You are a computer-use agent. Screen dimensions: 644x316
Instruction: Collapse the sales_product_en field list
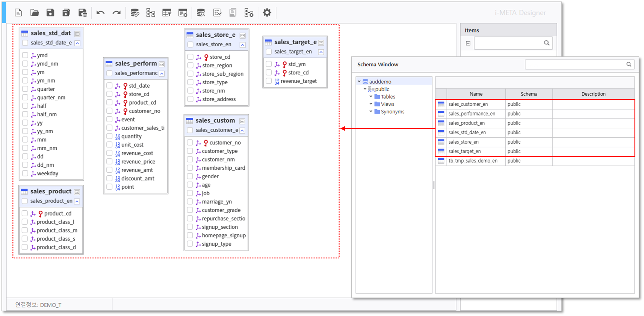point(77,201)
